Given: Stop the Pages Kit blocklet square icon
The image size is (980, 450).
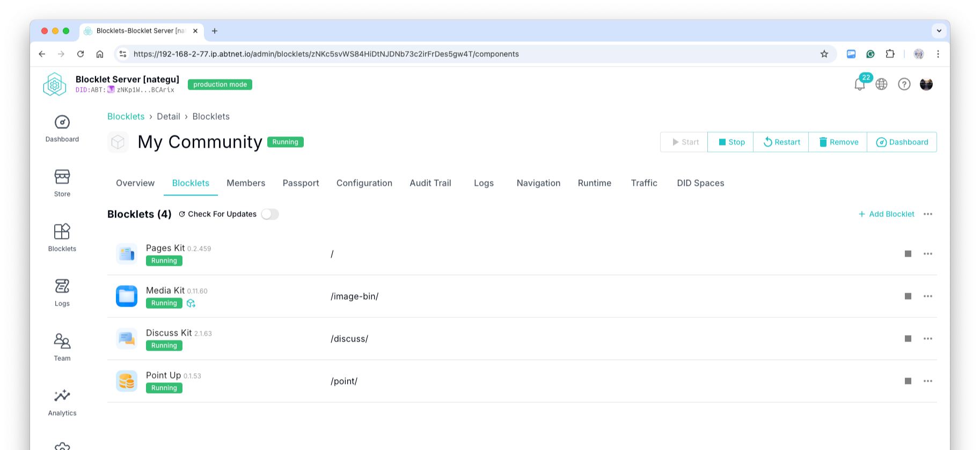Looking at the screenshot, I should point(908,254).
